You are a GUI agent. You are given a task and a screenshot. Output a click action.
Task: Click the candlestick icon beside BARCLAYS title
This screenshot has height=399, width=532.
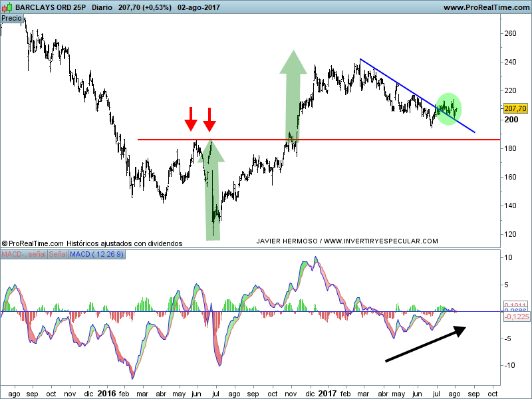7,7
